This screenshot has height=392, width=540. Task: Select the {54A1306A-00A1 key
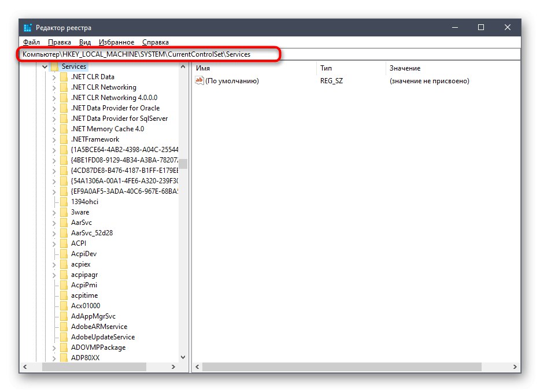[x=124, y=181]
